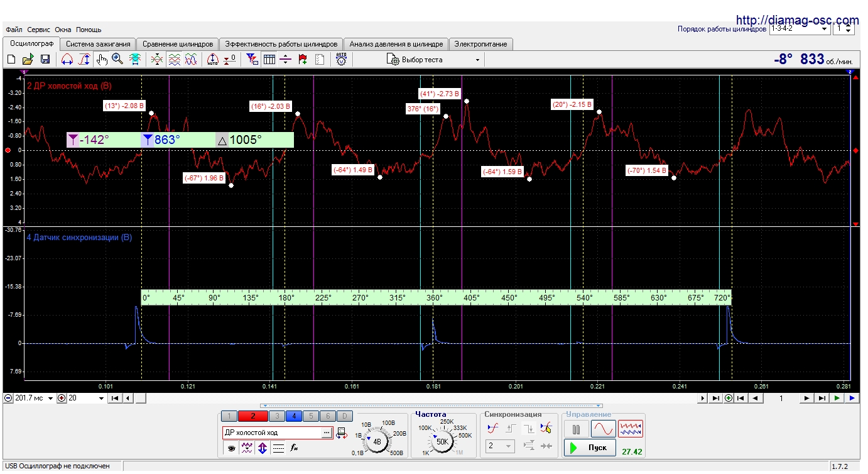868x474 pixels.
Task: Click the channel waveform filter icon
Action: pos(247,448)
